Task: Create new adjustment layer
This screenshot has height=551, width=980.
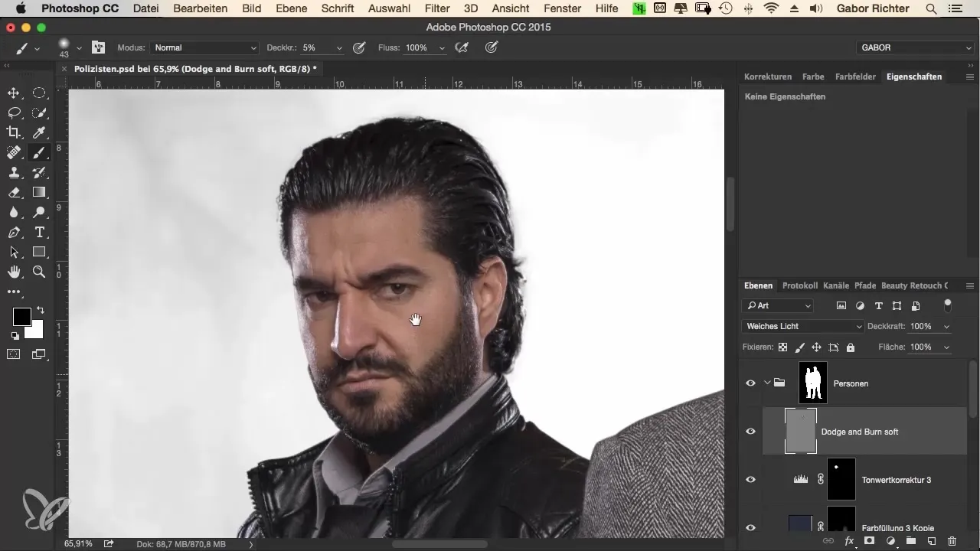Action: click(x=890, y=541)
